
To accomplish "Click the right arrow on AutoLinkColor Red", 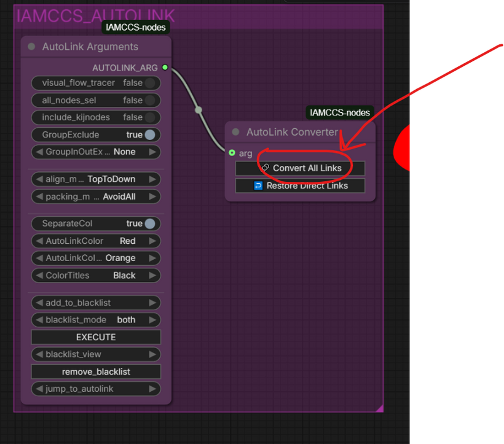I will tap(152, 241).
